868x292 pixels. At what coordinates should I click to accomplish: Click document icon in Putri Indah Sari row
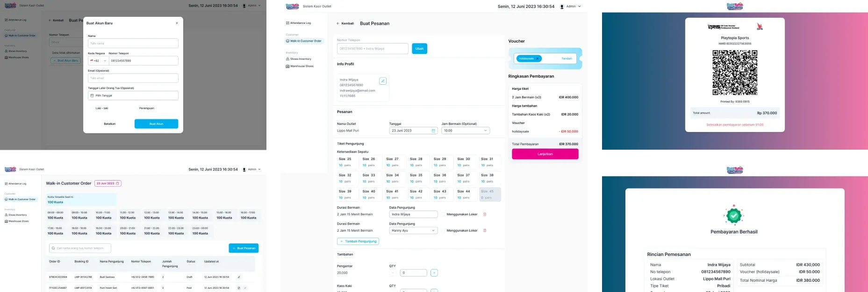pos(239,288)
